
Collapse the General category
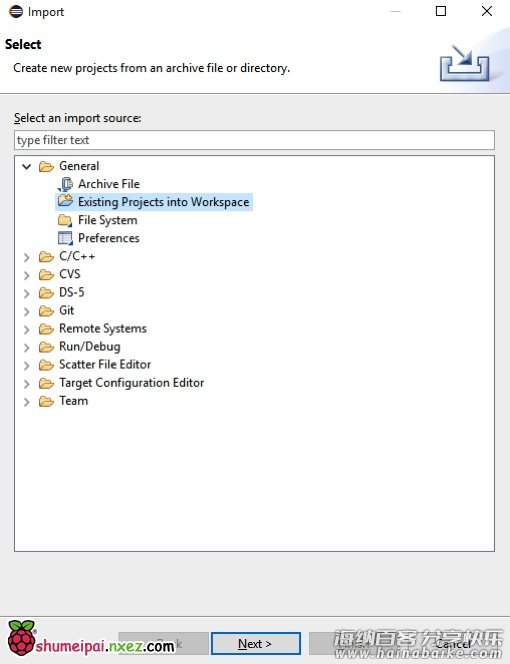click(x=27, y=166)
